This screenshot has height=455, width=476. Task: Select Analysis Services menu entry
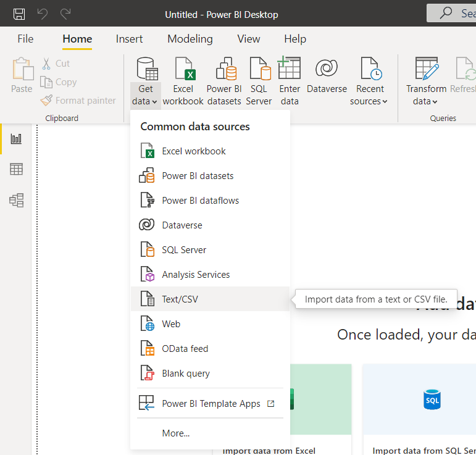click(x=210, y=274)
